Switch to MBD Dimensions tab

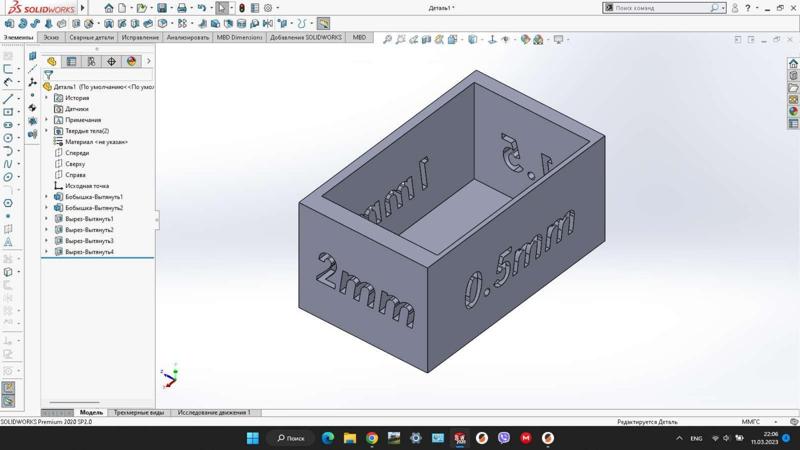point(239,37)
